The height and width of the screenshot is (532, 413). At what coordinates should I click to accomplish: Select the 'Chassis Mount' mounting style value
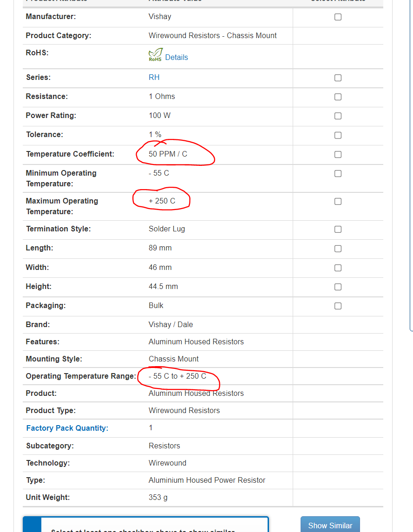tap(173, 359)
